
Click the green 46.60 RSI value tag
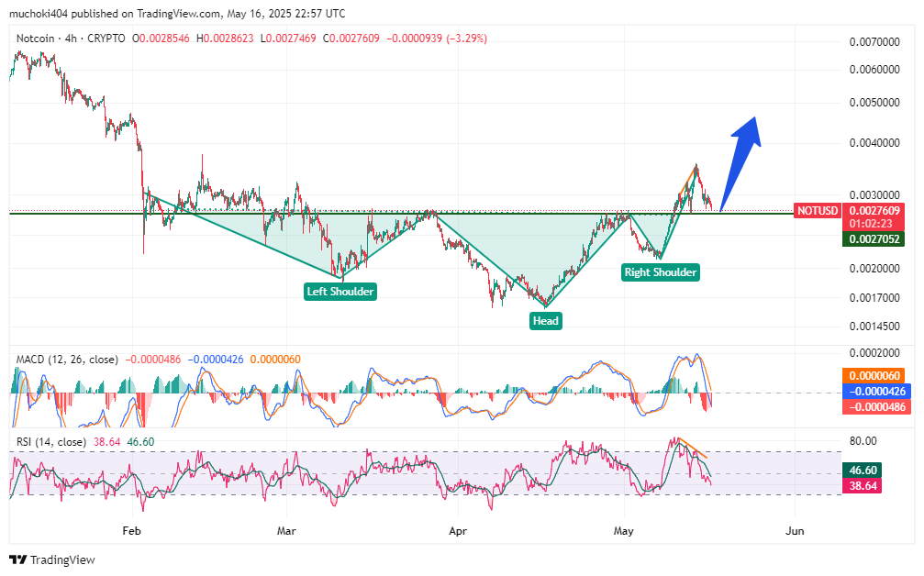click(x=863, y=470)
